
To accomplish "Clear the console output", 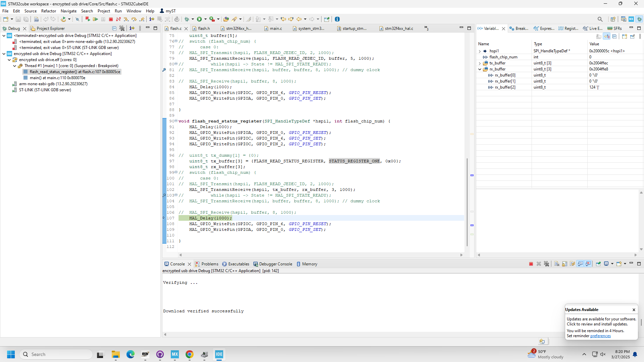I will pyautogui.click(x=557, y=264).
